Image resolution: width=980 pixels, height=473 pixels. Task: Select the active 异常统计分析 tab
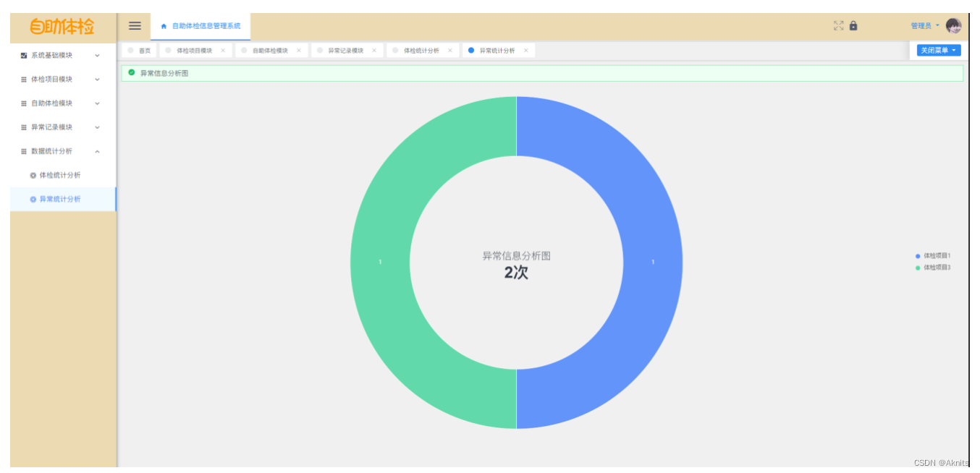(497, 51)
